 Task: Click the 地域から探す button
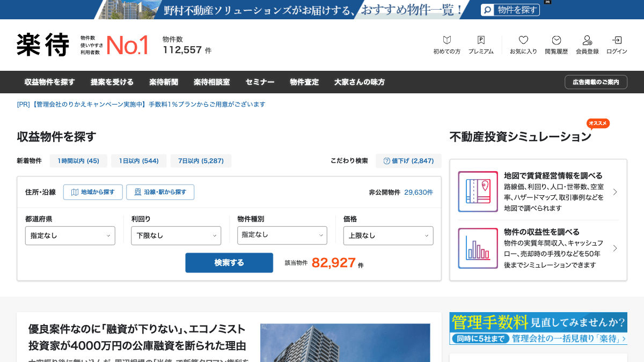[x=93, y=192]
